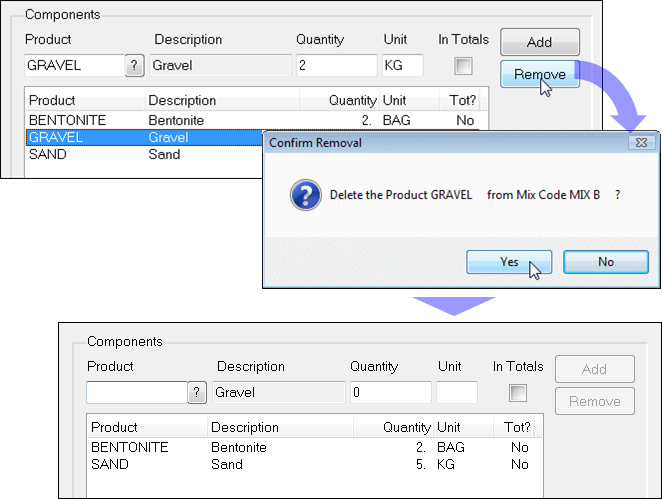The image size is (662, 499).
Task: Toggle In Totals checkbox in lower panel
Action: [518, 393]
